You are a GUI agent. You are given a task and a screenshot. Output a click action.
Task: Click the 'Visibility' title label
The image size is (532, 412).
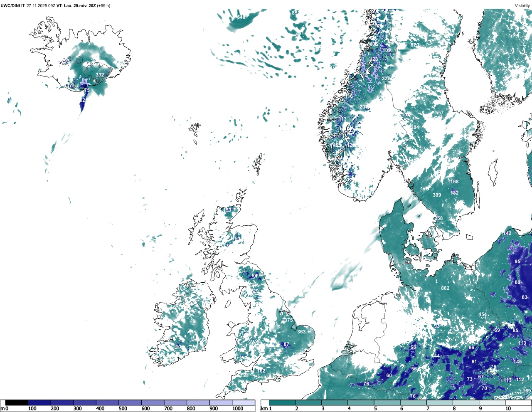pyautogui.click(x=522, y=5)
